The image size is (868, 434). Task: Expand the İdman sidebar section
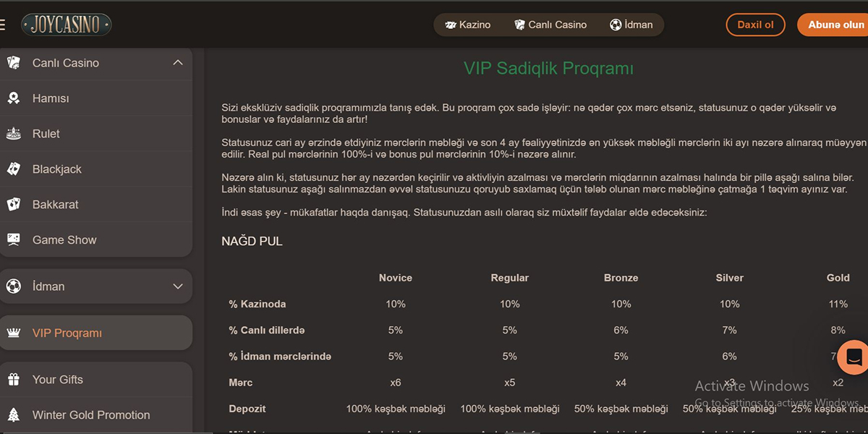tap(178, 286)
